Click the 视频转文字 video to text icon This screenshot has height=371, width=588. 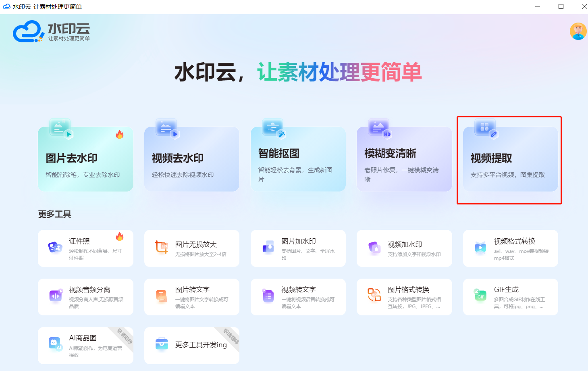[268, 296]
